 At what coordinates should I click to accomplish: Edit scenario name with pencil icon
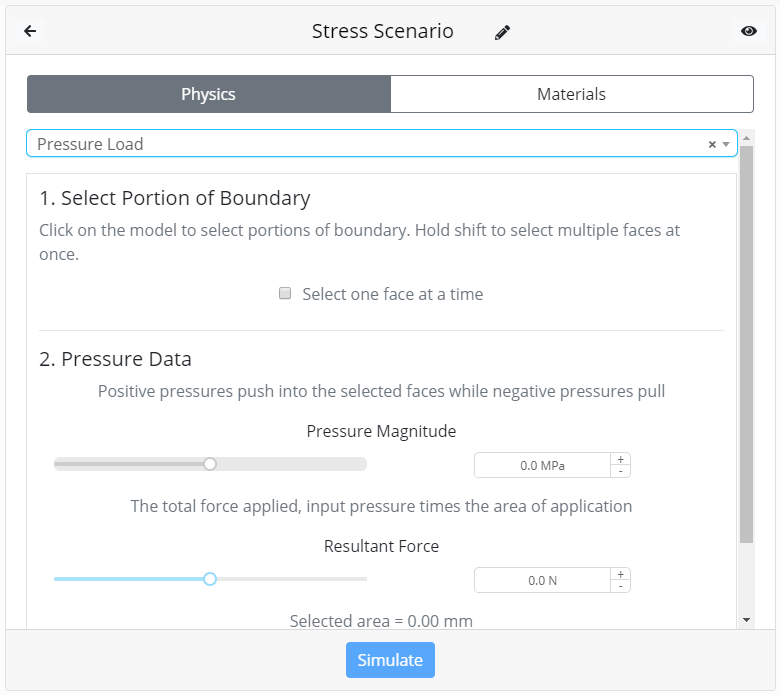502,32
